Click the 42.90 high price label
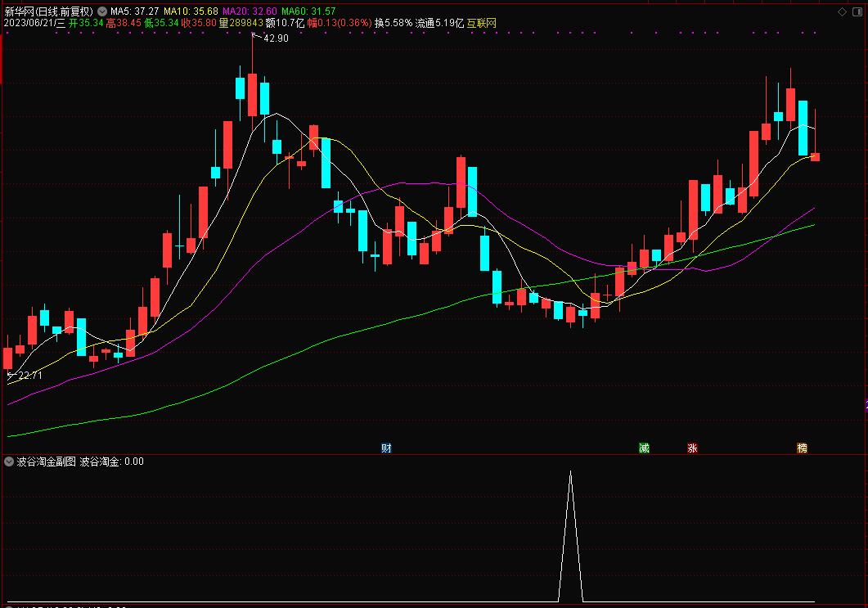The image size is (868, 608). pos(276,38)
